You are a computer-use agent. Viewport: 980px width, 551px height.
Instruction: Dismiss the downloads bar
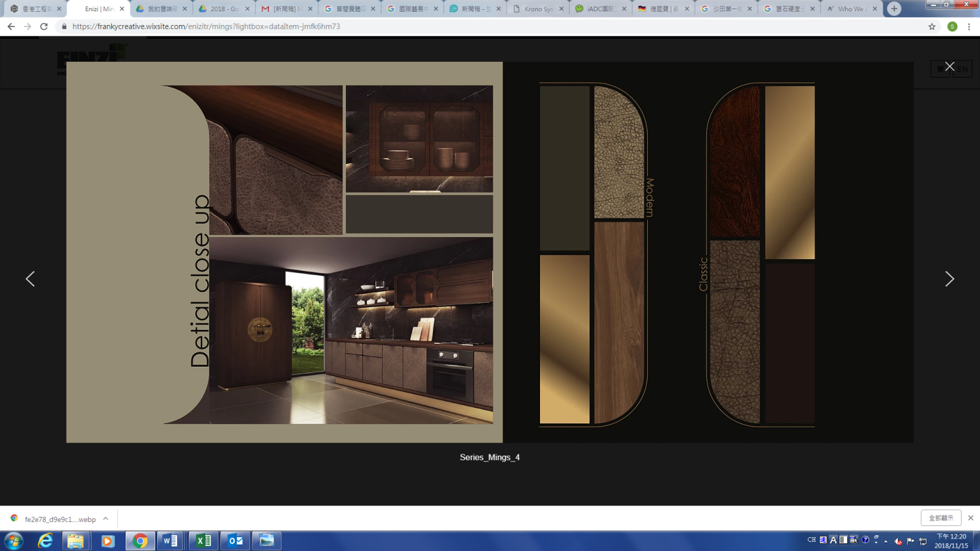(x=970, y=518)
